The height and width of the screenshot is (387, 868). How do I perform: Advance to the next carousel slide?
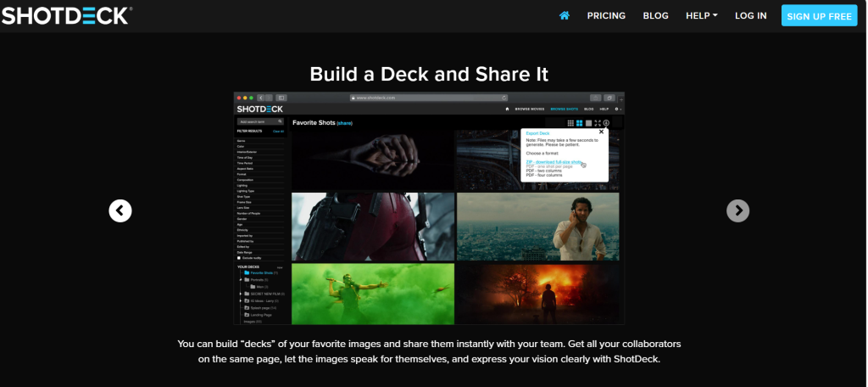(738, 210)
